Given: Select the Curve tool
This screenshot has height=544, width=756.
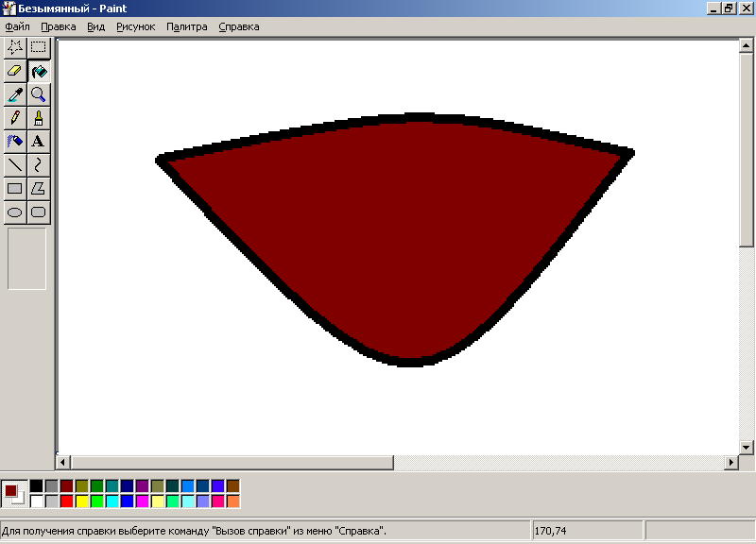Looking at the screenshot, I should pyautogui.click(x=39, y=164).
